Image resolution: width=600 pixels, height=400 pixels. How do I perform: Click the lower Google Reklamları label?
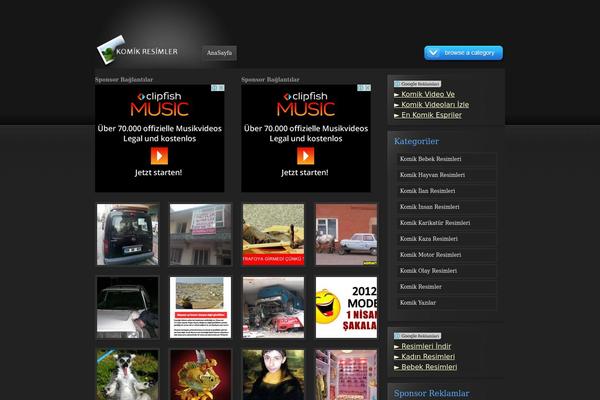tap(417, 336)
